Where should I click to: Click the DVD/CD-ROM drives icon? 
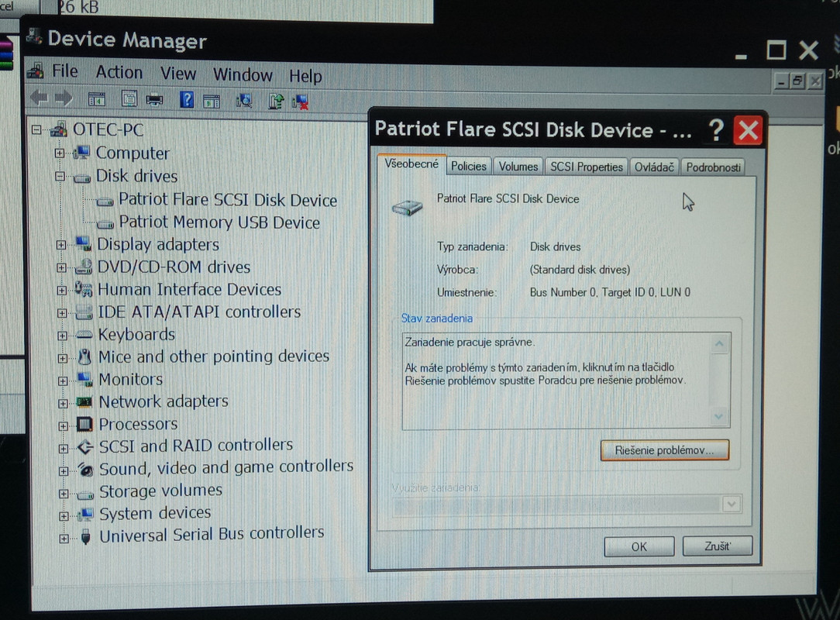coord(84,267)
